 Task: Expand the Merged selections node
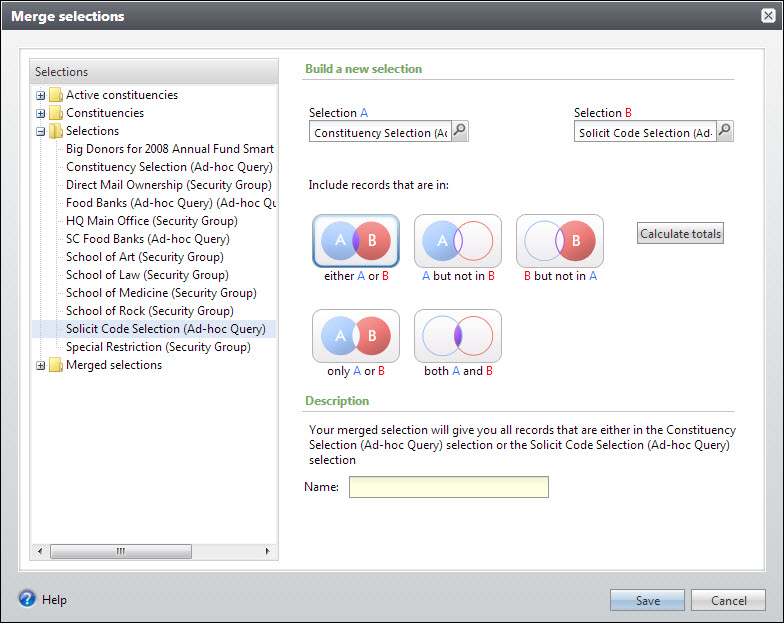click(40, 366)
